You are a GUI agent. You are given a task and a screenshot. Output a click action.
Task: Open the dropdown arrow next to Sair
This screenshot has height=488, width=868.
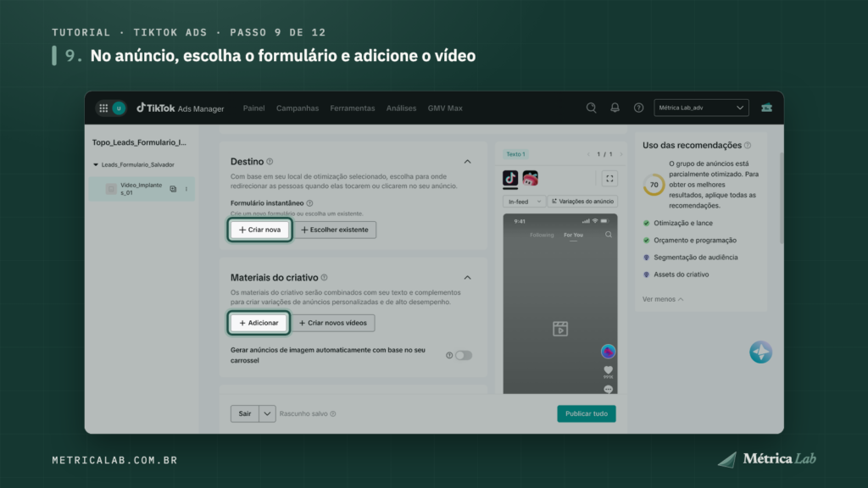[267, 413]
